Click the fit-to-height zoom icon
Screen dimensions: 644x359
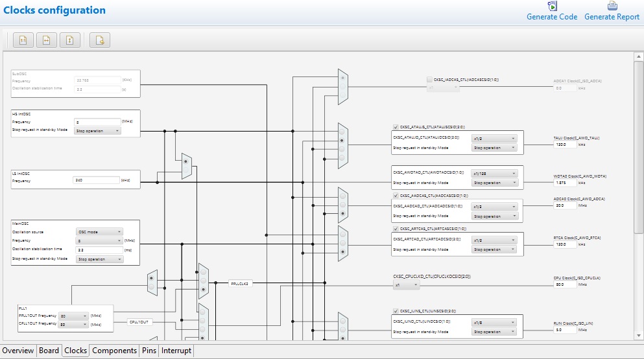coord(70,40)
